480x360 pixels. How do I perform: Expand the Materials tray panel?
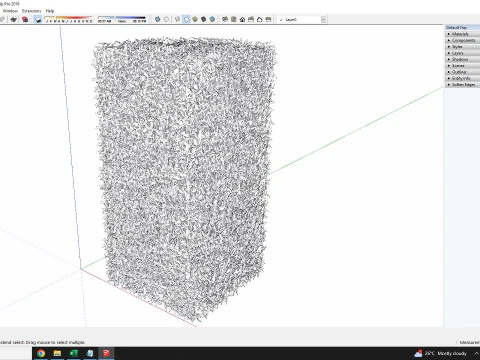click(x=463, y=34)
